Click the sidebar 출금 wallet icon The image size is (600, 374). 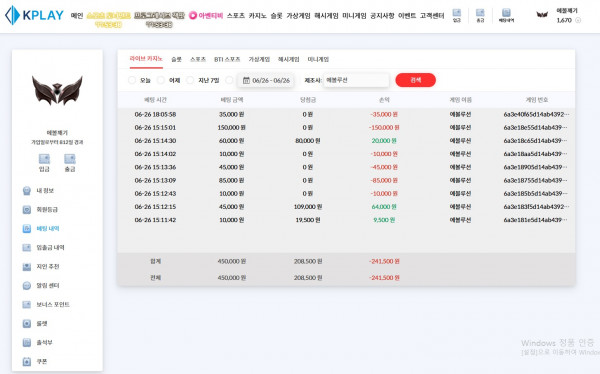(70, 158)
